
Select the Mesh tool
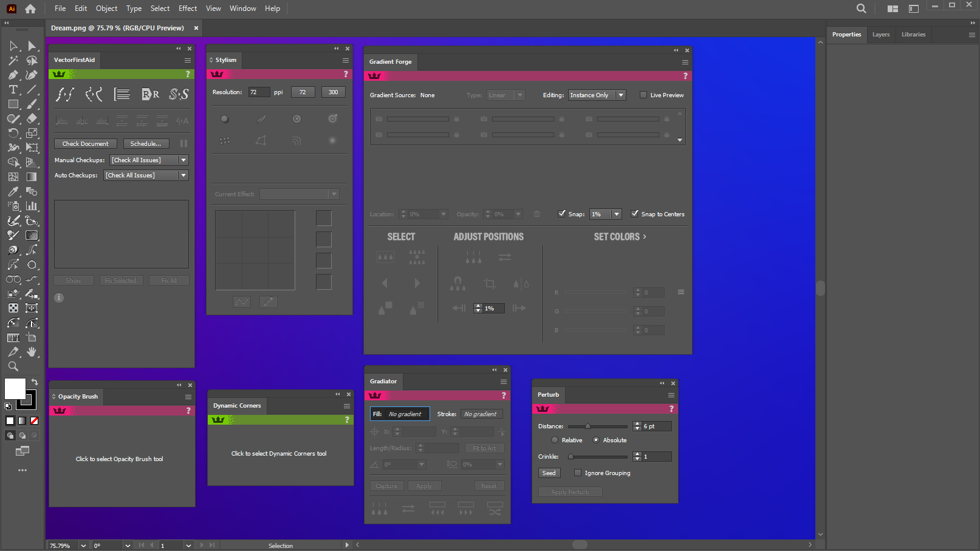point(13,177)
